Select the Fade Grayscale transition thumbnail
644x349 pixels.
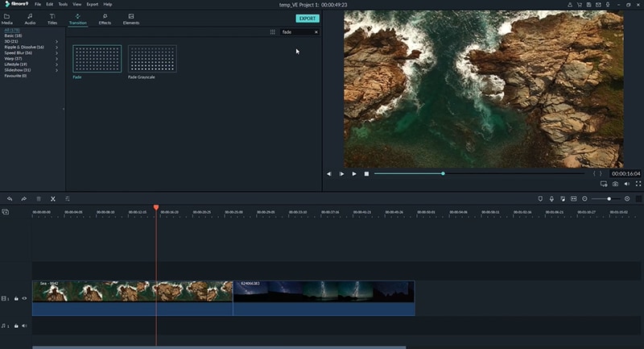[152, 60]
